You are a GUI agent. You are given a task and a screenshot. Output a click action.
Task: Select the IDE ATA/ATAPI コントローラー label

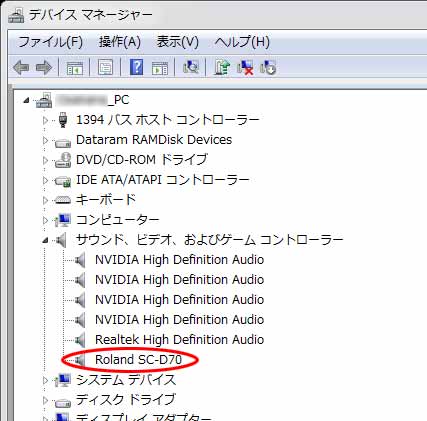click(163, 180)
